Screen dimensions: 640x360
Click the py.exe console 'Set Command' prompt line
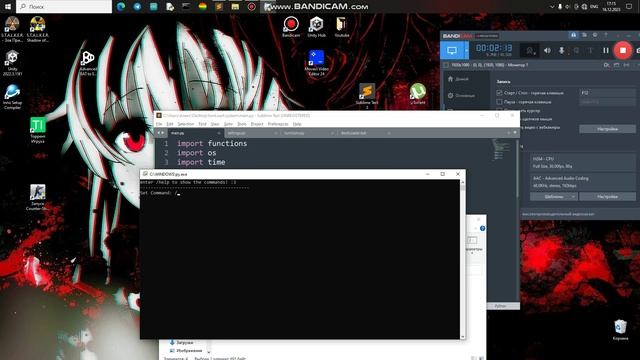click(160, 193)
